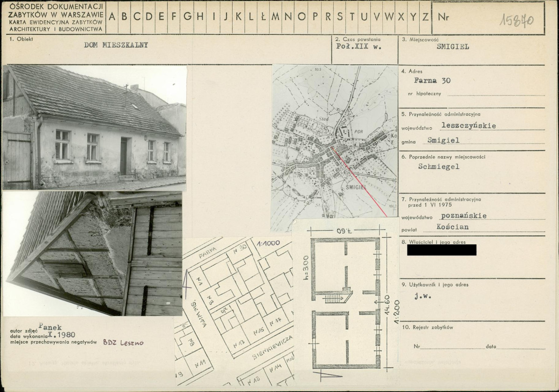The width and height of the screenshot is (559, 392).
Task: Click the text 'j.w.' under Użytkownik
Action: tap(423, 296)
